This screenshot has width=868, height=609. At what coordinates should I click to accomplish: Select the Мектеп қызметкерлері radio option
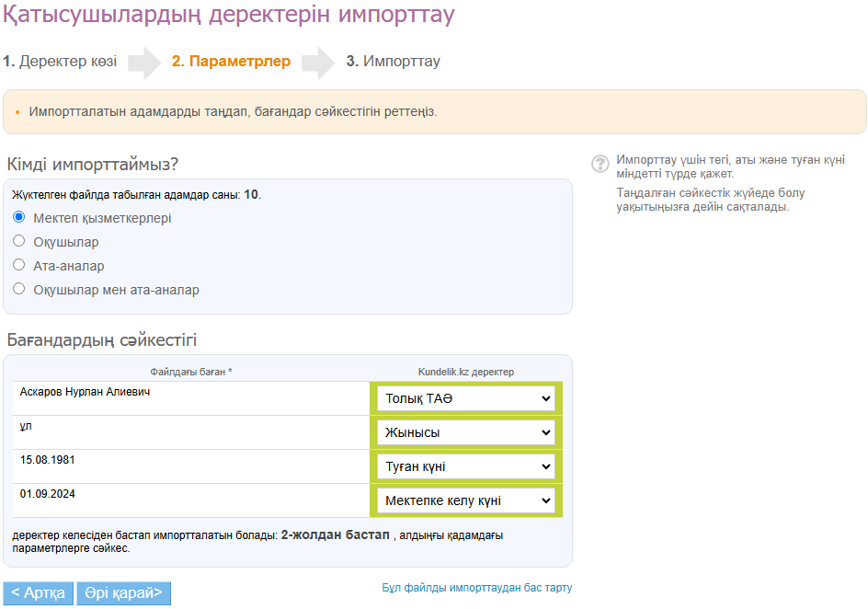18,218
